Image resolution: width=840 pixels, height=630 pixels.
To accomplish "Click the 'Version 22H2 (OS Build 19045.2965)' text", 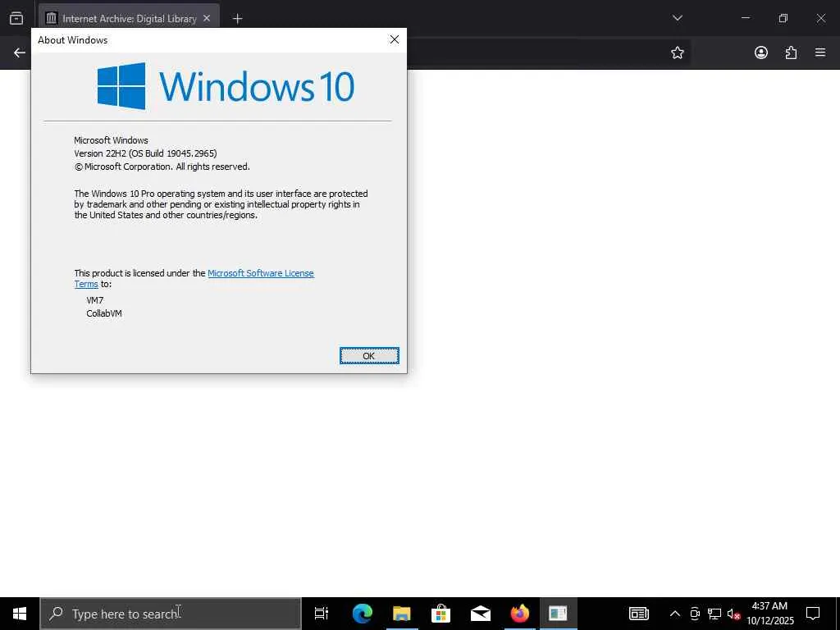I will pos(146,153).
